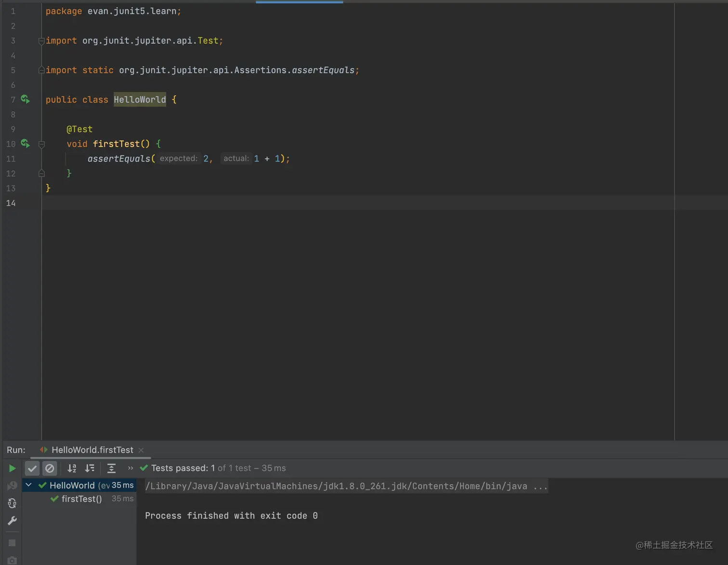Click the 35 ms duration beside firstTest()

click(x=122, y=499)
